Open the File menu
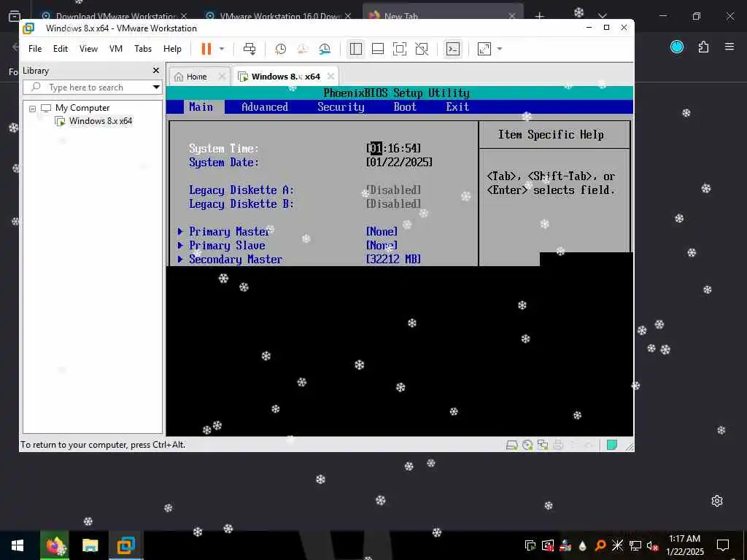This screenshot has height=560, width=747. click(35, 49)
